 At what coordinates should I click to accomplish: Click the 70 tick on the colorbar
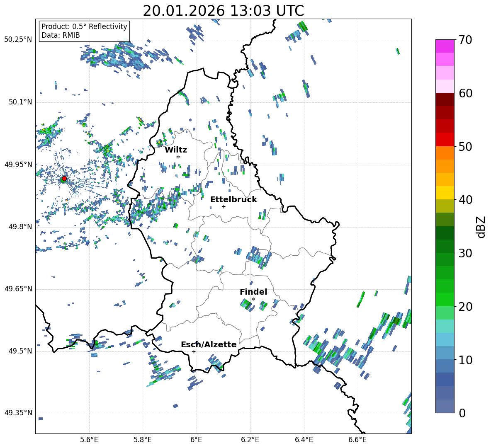[x=465, y=40]
